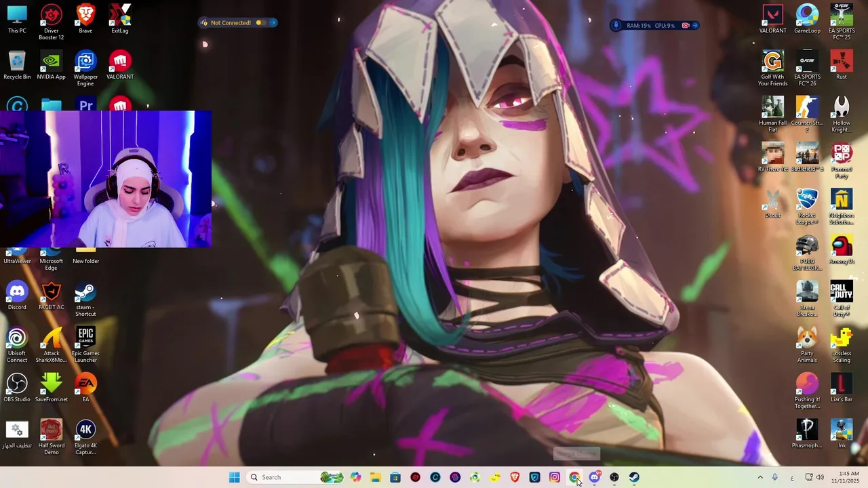The height and width of the screenshot is (488, 868).
Task: Open the Neighbors Suburban shortcut
Action: pyautogui.click(x=842, y=207)
